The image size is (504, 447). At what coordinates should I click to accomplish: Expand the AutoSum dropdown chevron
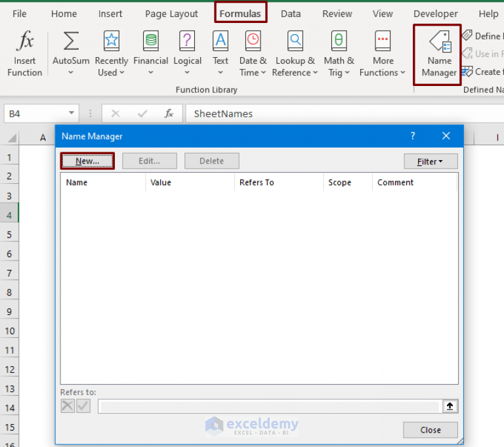coord(71,73)
